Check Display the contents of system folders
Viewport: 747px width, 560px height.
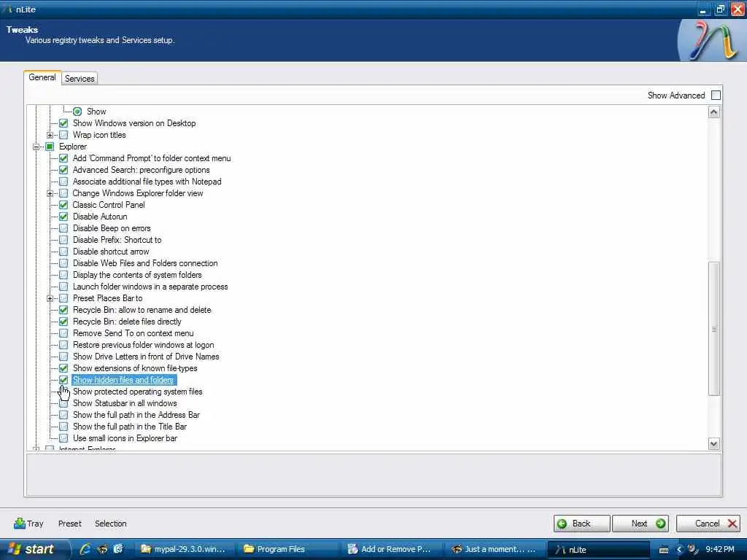tap(63, 275)
